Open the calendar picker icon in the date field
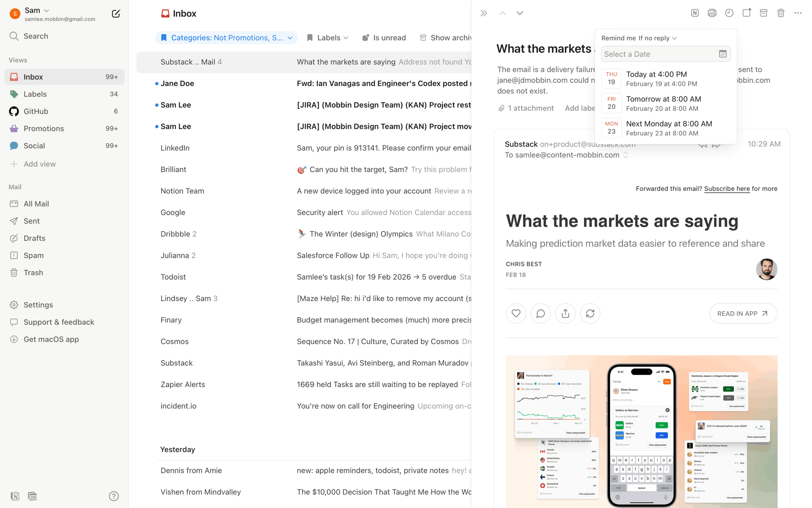Viewport: 812px width, 508px height. (723, 54)
